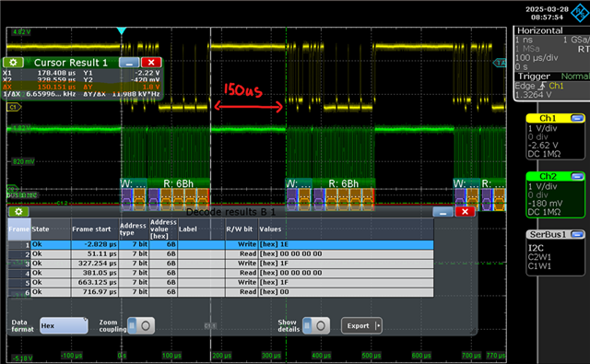
Task: Open Decode results settings gear
Action: coord(18,212)
